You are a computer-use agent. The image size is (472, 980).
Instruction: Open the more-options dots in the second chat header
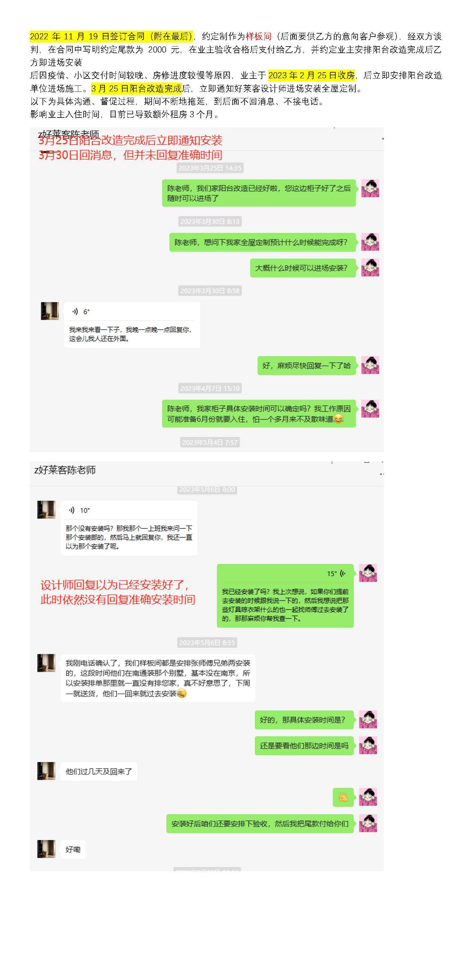coord(381,474)
